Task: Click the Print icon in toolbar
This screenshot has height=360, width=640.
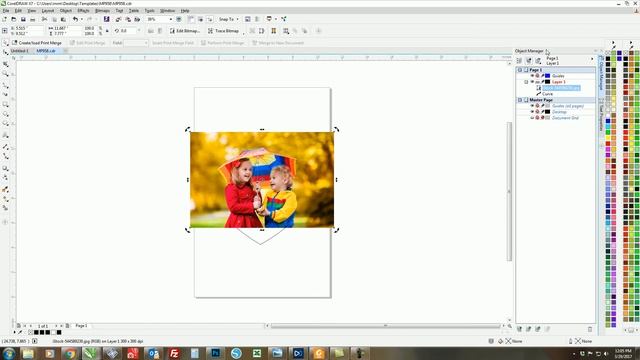Action: click(33, 19)
